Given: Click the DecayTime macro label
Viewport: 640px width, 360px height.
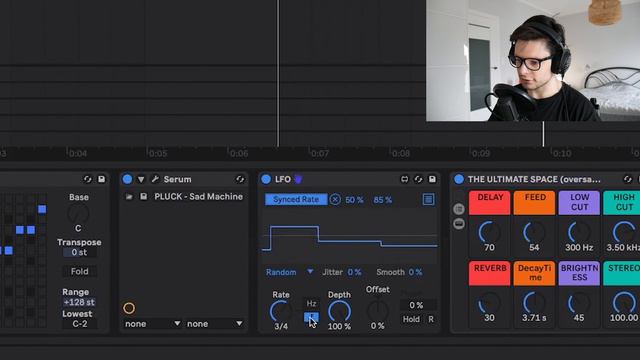Looking at the screenshot, I should (x=534, y=273).
